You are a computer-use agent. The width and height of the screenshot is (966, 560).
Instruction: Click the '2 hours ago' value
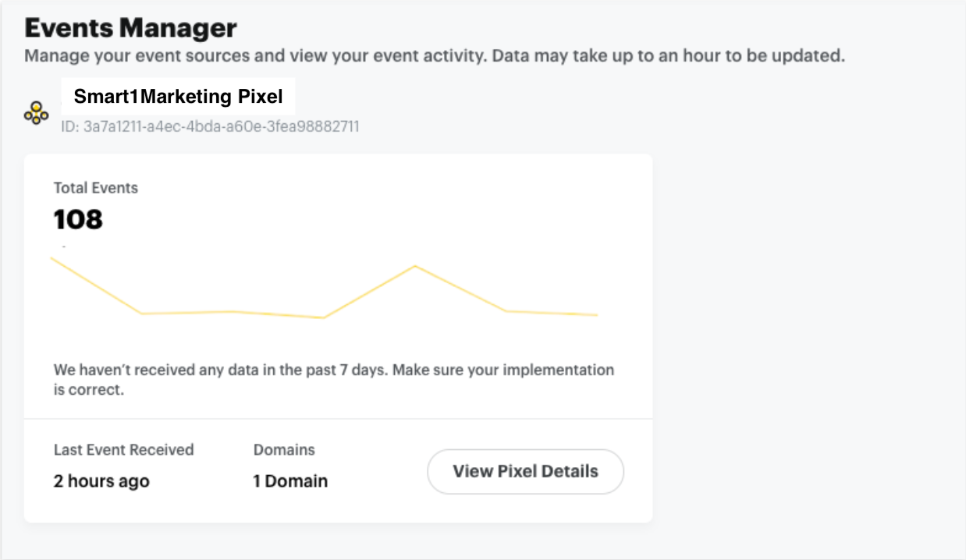(x=101, y=481)
